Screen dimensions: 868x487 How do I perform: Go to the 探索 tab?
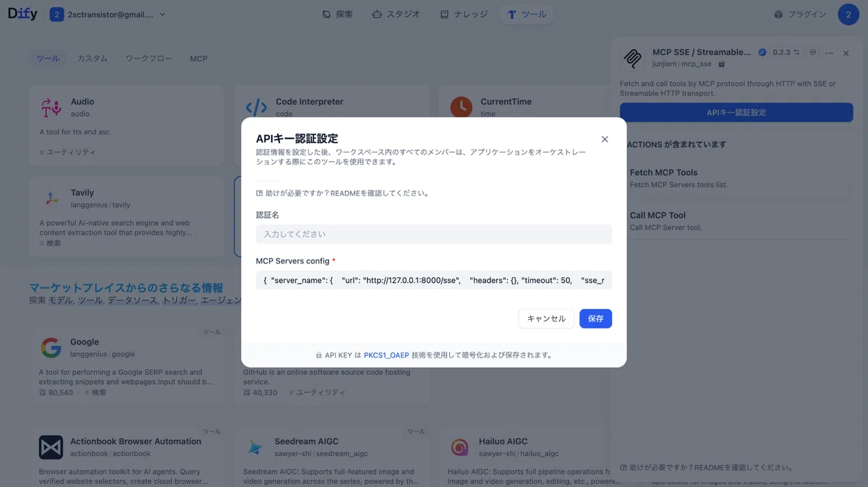point(338,14)
